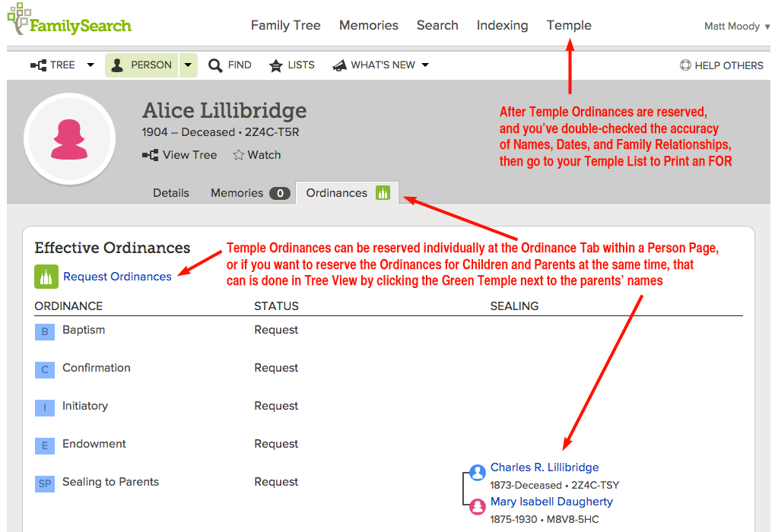Screen dimensions: 778x532
Task: Open the Family Tree menu
Action: coord(286,25)
